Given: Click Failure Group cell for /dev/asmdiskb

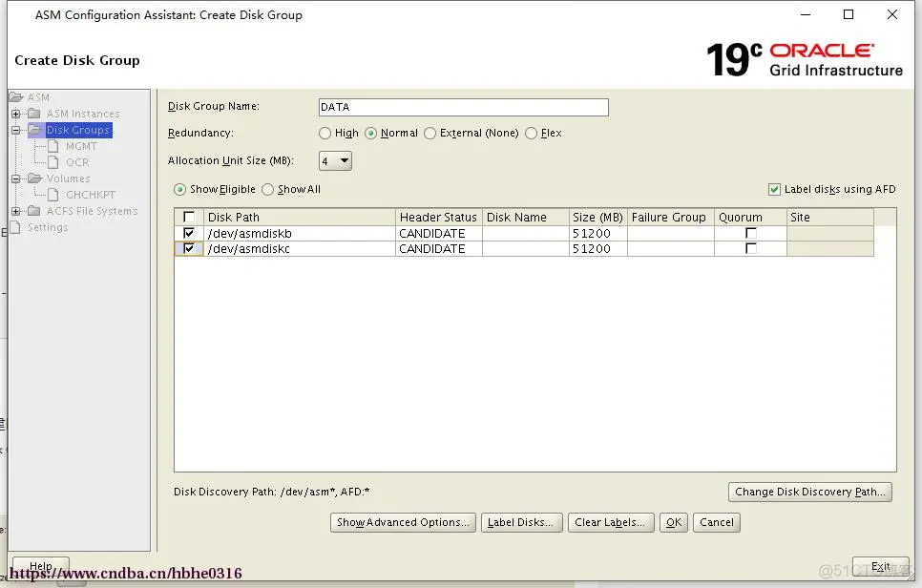Looking at the screenshot, I should [x=671, y=234].
